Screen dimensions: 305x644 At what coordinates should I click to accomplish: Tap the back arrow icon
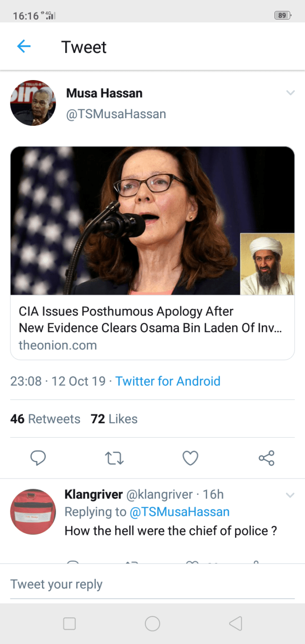point(24,46)
